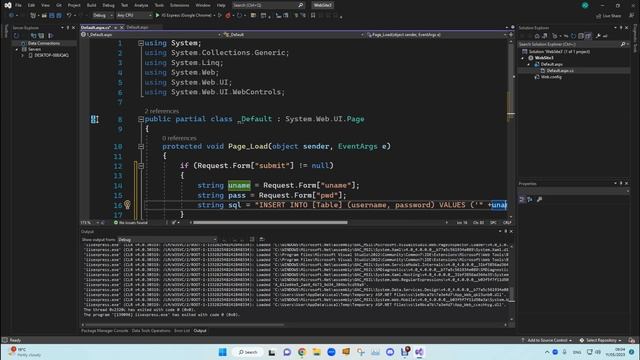The height and width of the screenshot is (360, 640).
Task: Click the Visual Studio search box
Action: click(x=268, y=5)
